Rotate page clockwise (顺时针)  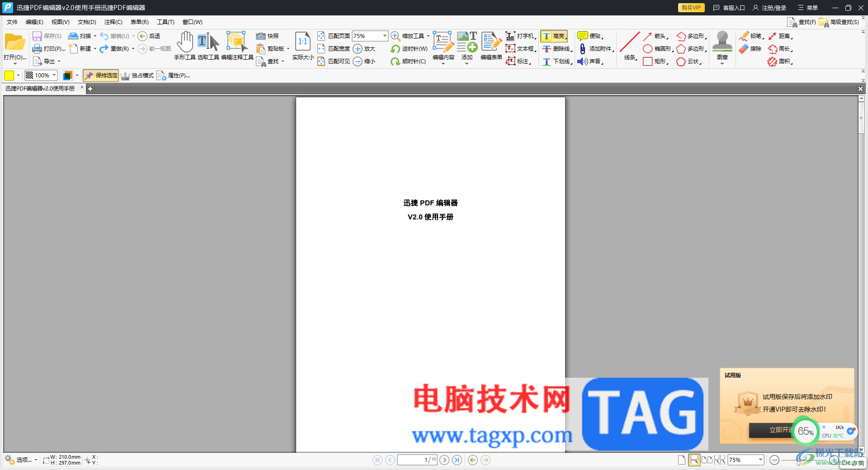pyautogui.click(x=408, y=62)
